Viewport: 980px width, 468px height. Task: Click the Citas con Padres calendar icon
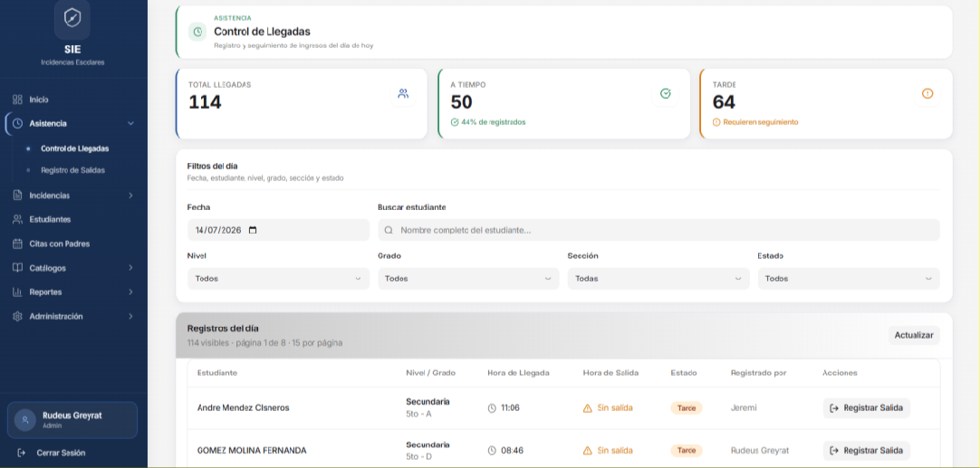click(17, 244)
